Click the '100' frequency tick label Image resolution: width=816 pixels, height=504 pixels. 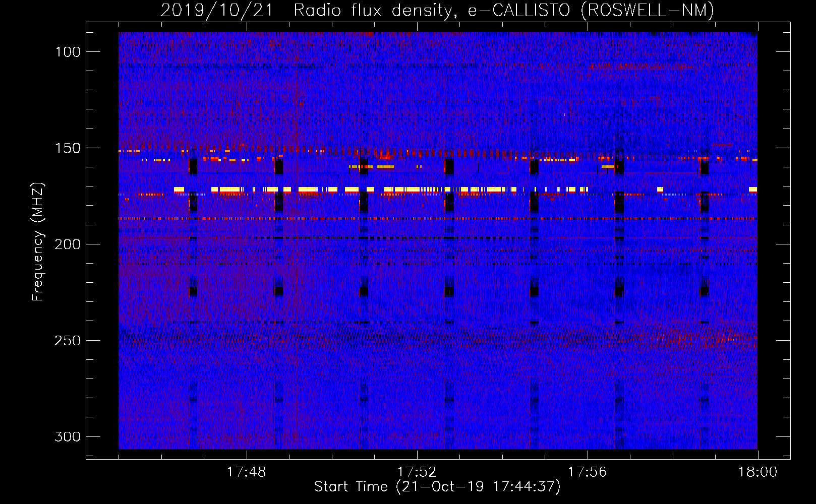(x=68, y=52)
